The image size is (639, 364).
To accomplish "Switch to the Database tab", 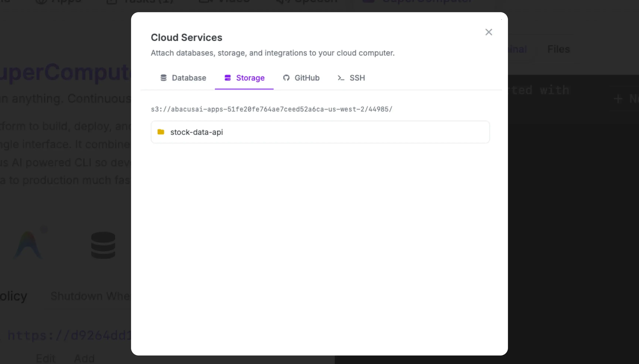I will (x=183, y=78).
